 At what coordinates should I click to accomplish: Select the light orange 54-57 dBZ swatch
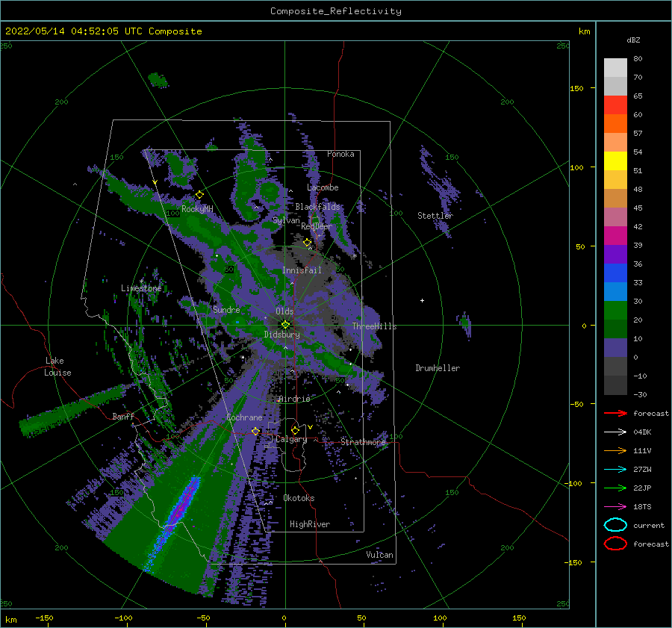[x=615, y=143]
